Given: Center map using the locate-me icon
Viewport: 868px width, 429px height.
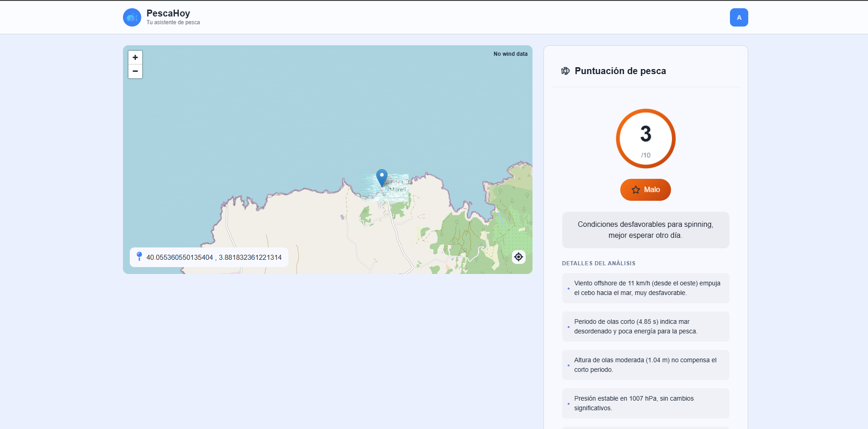Looking at the screenshot, I should click(x=518, y=257).
